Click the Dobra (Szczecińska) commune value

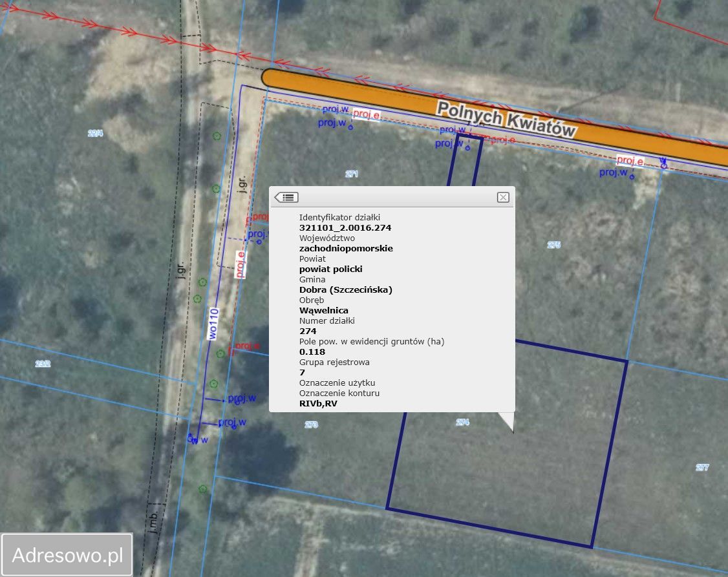pyautogui.click(x=345, y=289)
